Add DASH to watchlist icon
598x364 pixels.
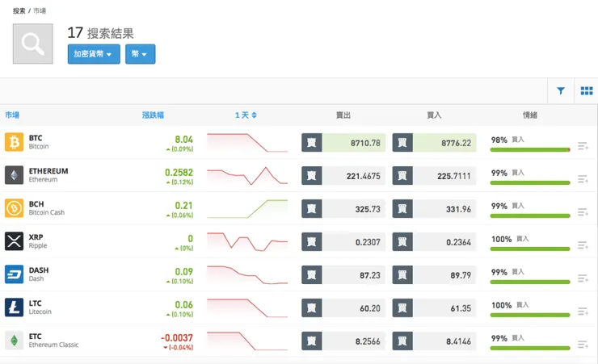click(583, 278)
